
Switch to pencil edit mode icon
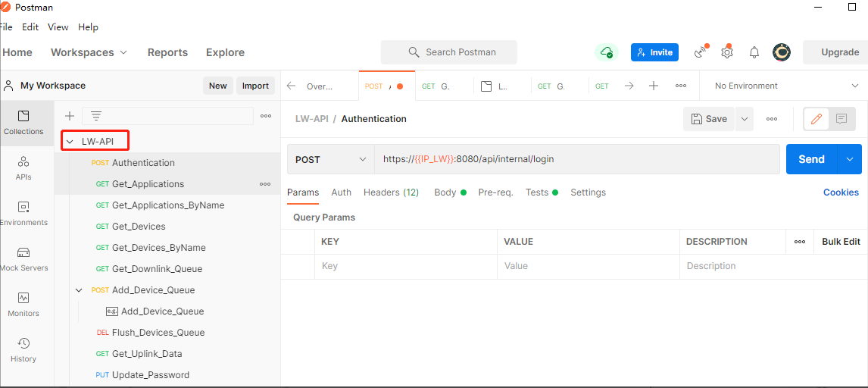[816, 119]
